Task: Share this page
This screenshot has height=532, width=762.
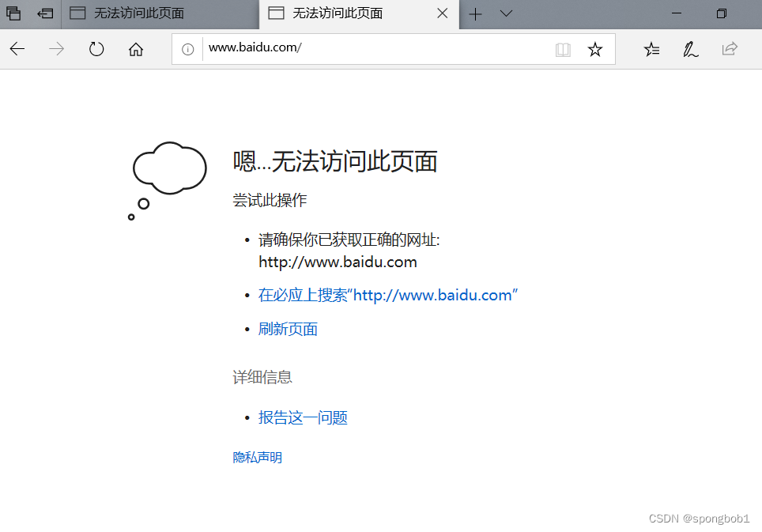Action: coord(729,49)
